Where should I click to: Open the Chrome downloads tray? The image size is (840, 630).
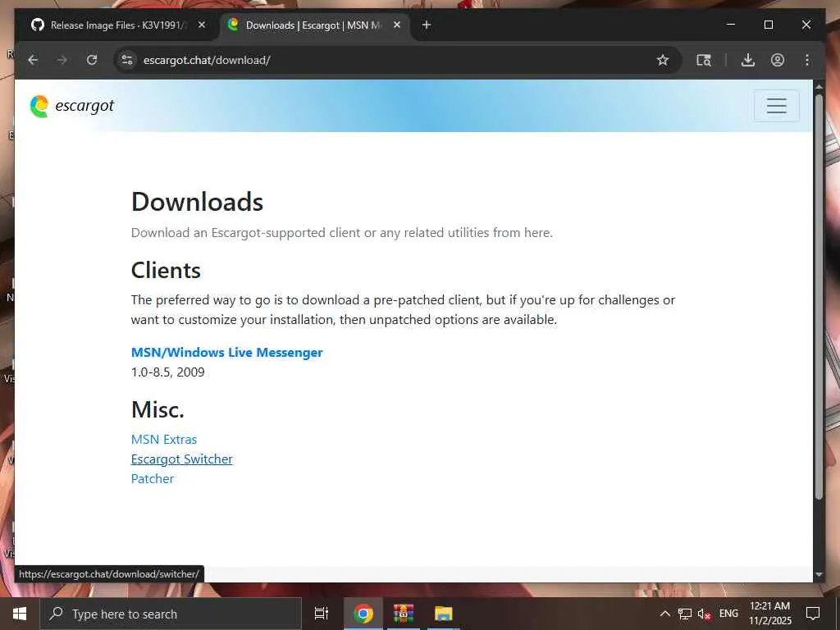pos(748,60)
